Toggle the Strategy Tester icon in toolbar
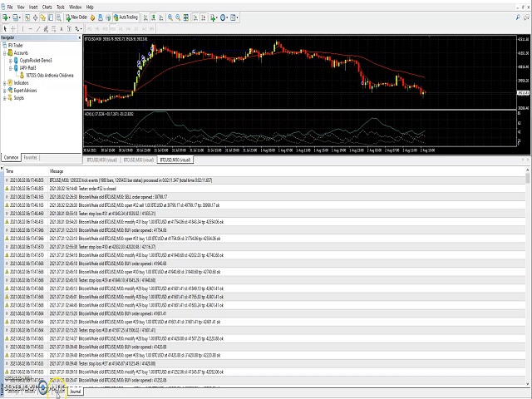The width and height of the screenshot is (532, 399). [58, 17]
